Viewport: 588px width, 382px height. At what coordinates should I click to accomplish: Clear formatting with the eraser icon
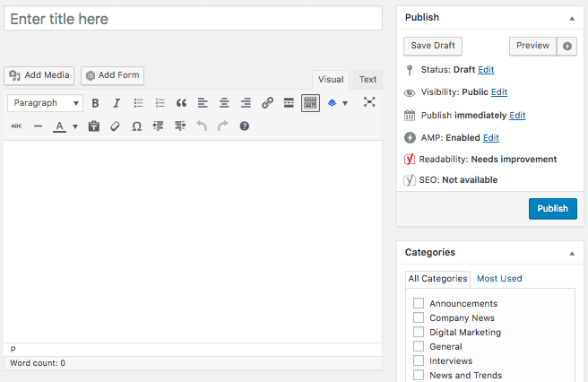point(115,126)
